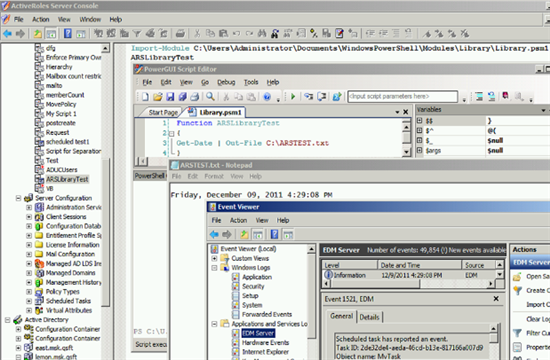Open the Action menu in Event Viewer

[x=239, y=220]
